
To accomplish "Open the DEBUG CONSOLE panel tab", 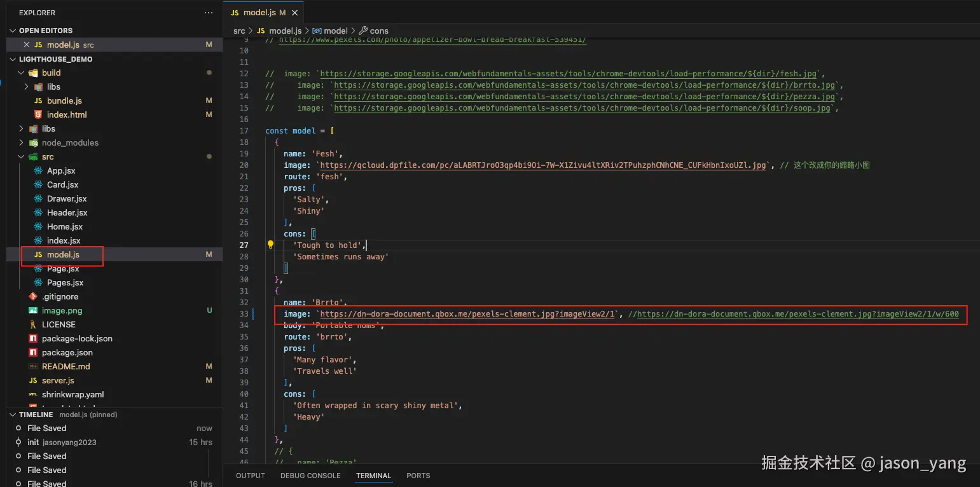I will click(310, 476).
